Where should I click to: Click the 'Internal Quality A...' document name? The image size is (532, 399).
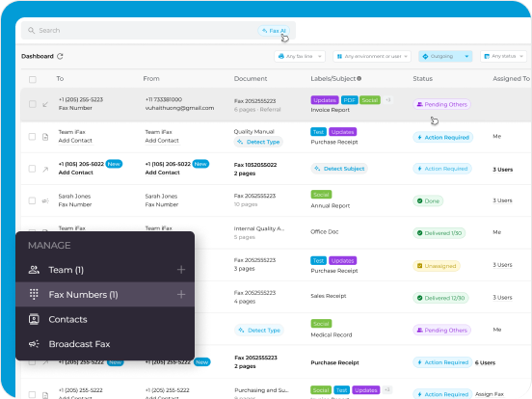point(259,228)
